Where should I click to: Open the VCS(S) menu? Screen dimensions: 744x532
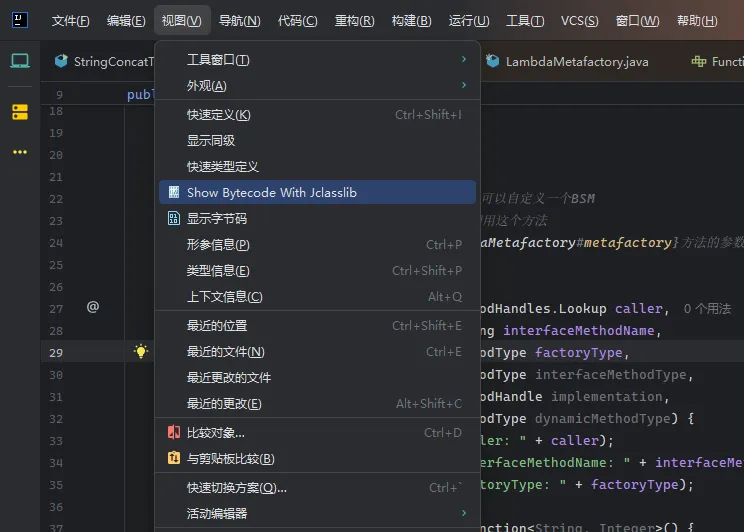579,20
